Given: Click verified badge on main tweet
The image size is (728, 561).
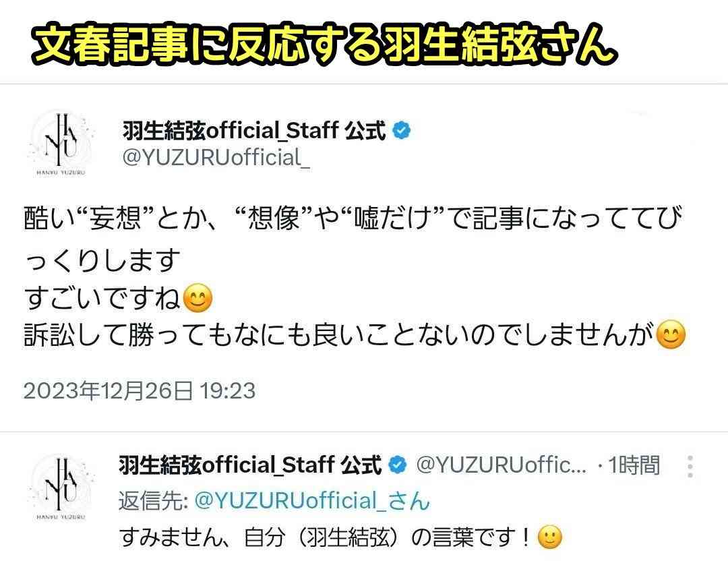Looking at the screenshot, I should (402, 131).
